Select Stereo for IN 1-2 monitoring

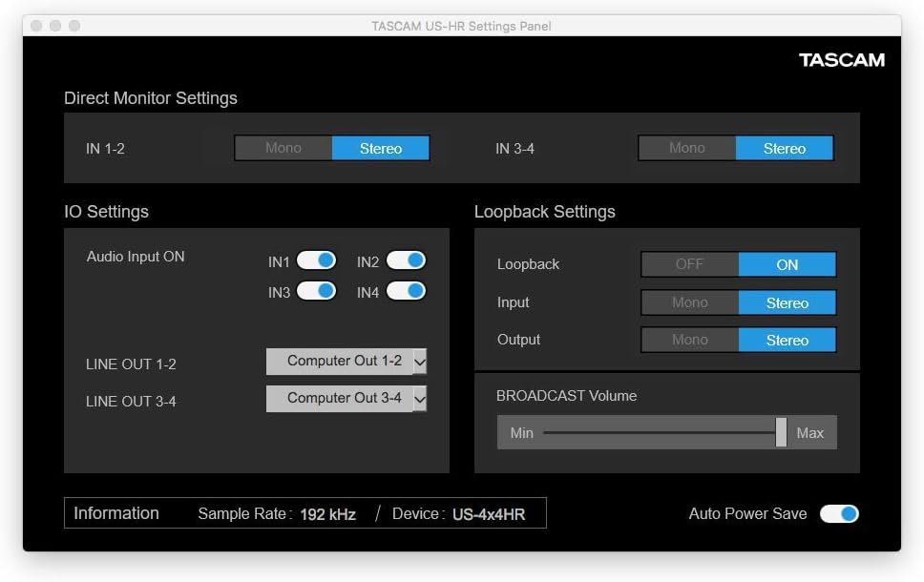[380, 148]
